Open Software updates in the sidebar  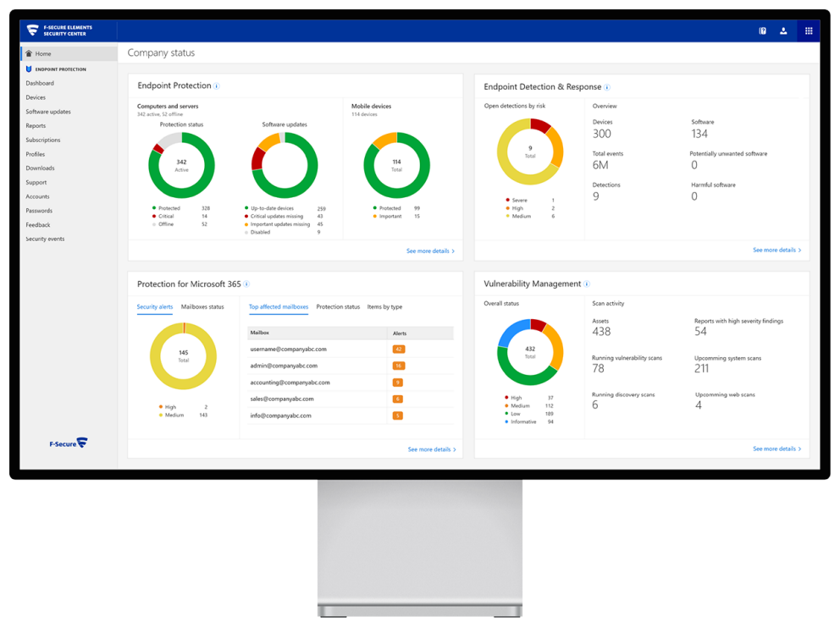48,112
